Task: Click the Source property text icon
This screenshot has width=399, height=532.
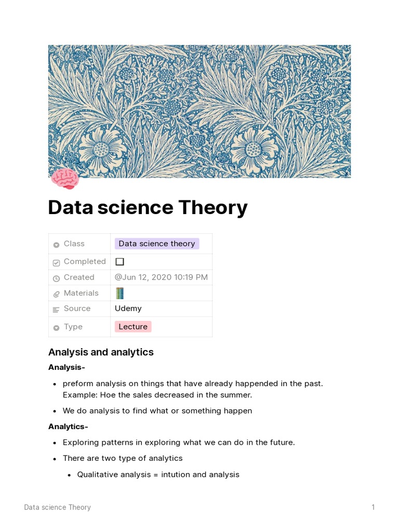Action: (56, 309)
